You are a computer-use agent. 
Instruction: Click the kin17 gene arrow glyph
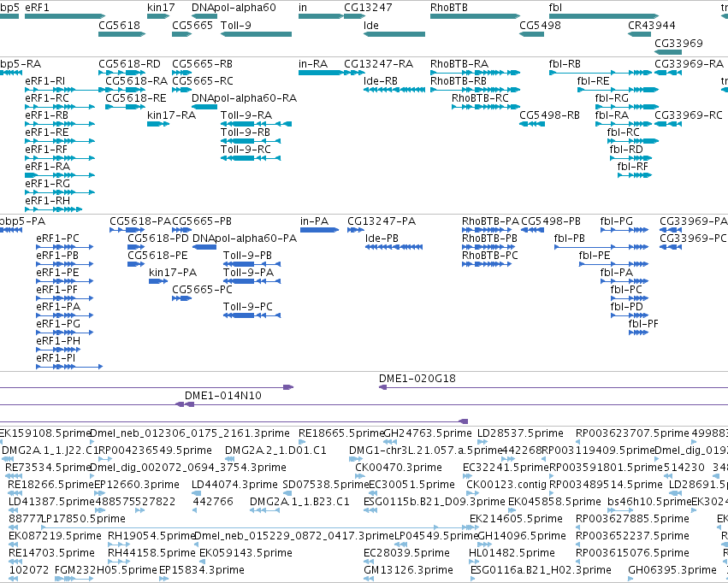point(158,16)
